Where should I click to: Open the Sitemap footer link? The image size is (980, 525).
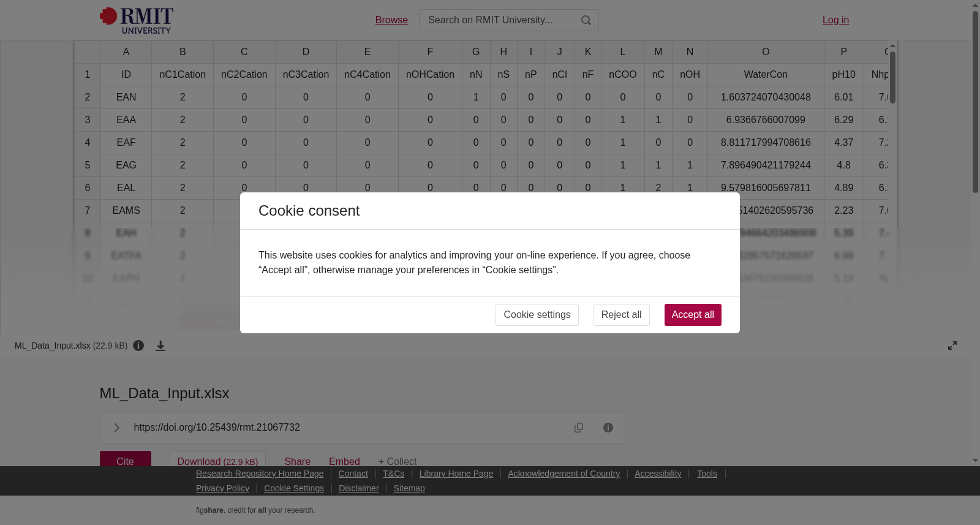pyautogui.click(x=409, y=488)
